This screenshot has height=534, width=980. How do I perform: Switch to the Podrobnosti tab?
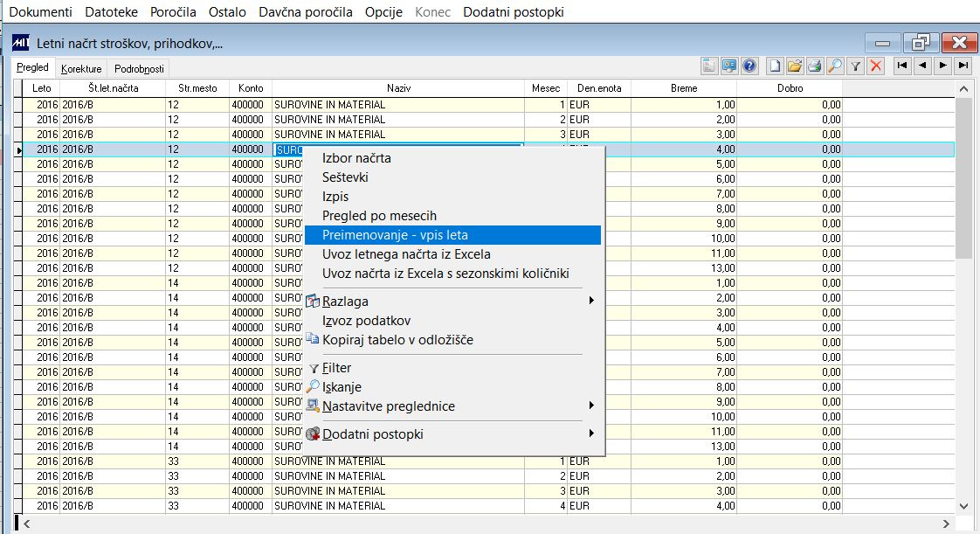pos(138,69)
